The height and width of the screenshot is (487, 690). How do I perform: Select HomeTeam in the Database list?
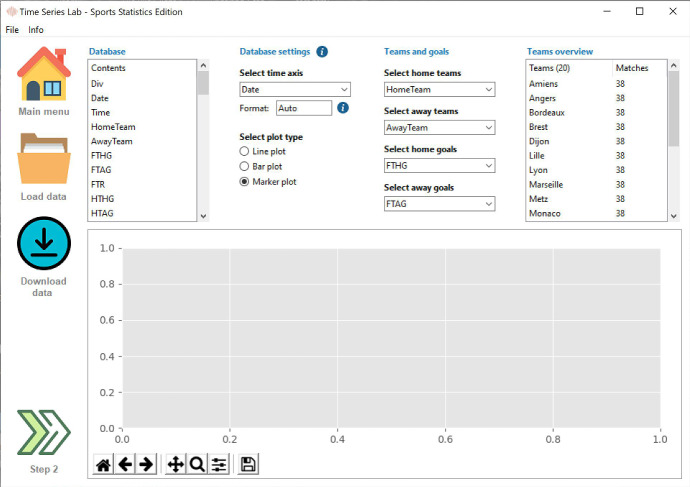(x=113, y=127)
